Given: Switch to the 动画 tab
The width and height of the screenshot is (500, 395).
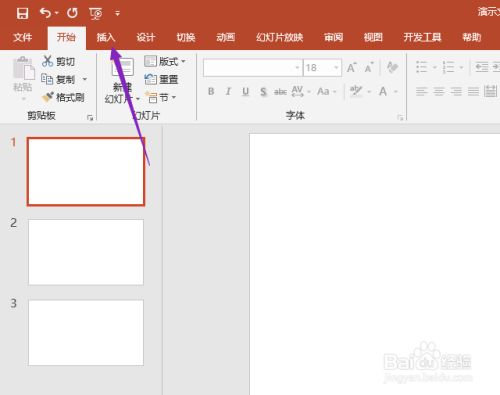Looking at the screenshot, I should (x=226, y=37).
